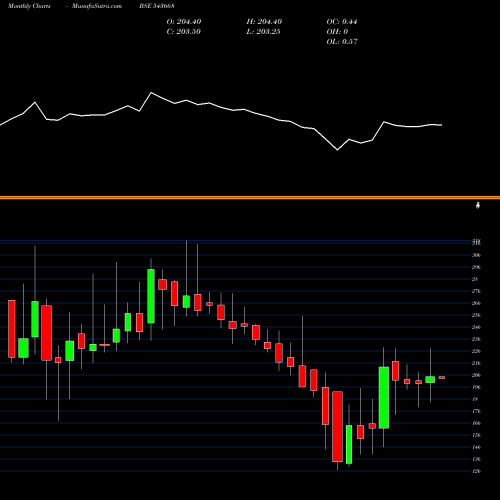This screenshot has height=500, width=500.
Task: Select the close value 'C: 203.50'
Action: pos(184,32)
